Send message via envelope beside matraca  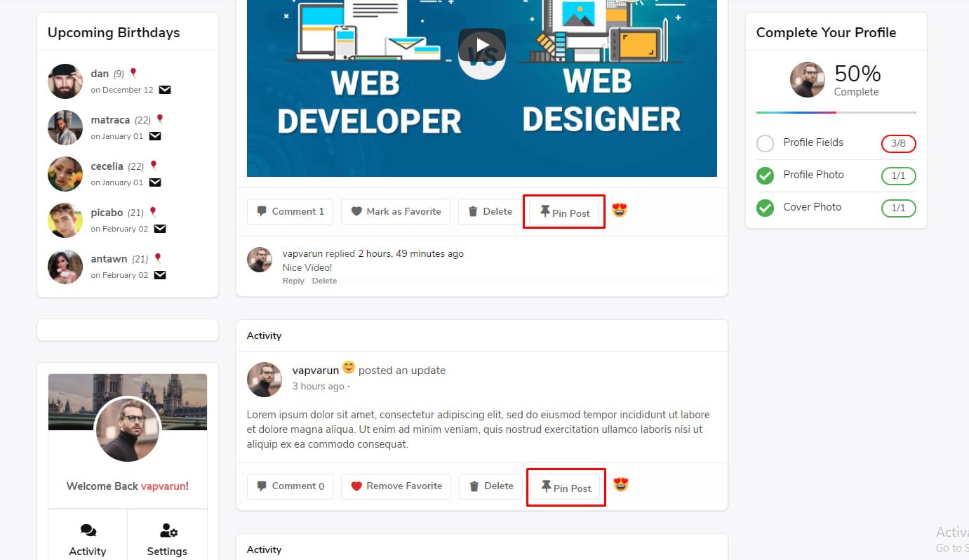[x=155, y=136]
